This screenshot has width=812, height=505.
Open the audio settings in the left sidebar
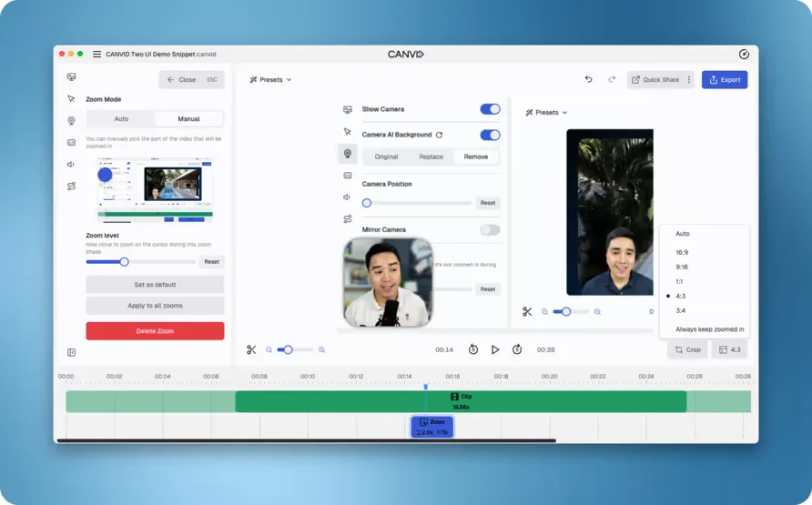[71, 165]
